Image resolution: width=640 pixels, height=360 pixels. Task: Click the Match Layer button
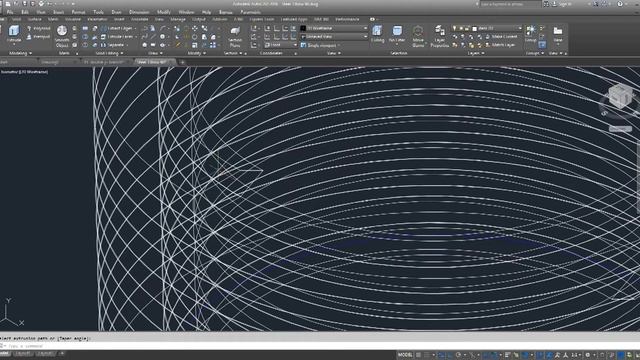(x=500, y=45)
